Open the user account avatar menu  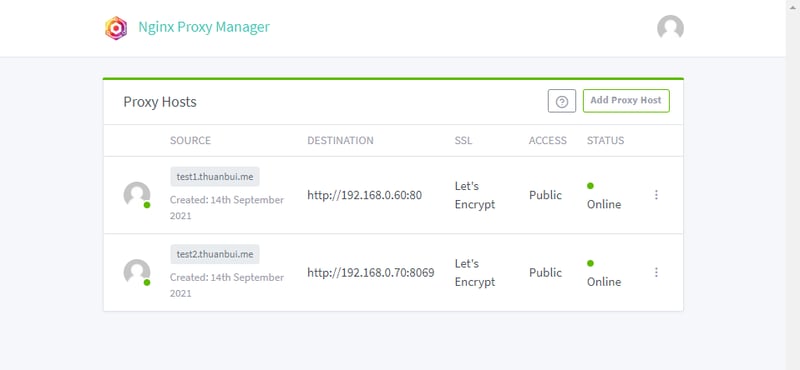pyautogui.click(x=670, y=28)
